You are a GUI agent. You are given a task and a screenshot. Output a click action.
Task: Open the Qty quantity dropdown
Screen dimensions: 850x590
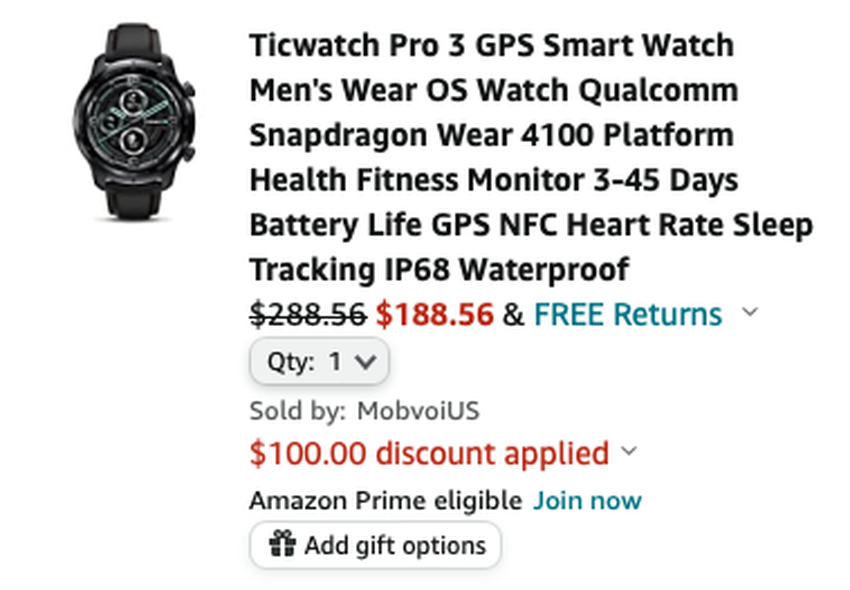319,362
